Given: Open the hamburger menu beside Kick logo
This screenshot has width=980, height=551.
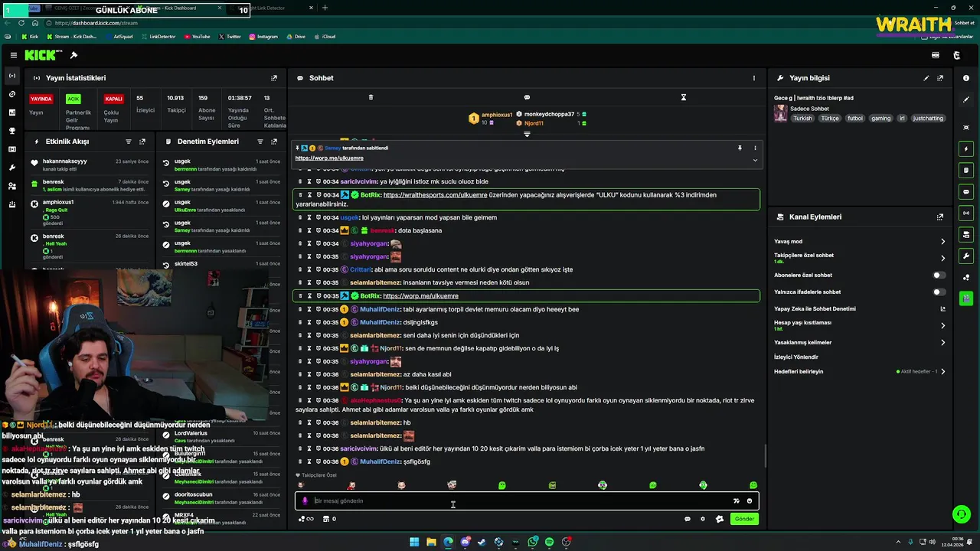Looking at the screenshot, I should [14, 55].
